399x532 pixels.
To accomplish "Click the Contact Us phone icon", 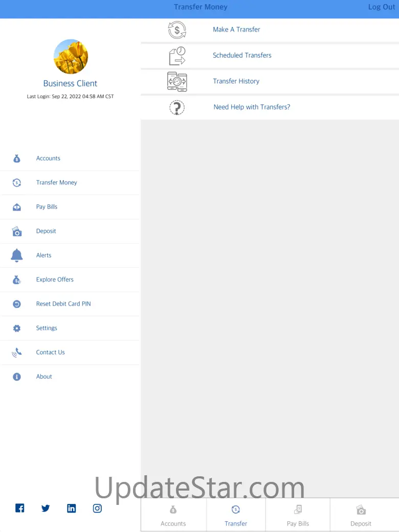I will point(17,353).
